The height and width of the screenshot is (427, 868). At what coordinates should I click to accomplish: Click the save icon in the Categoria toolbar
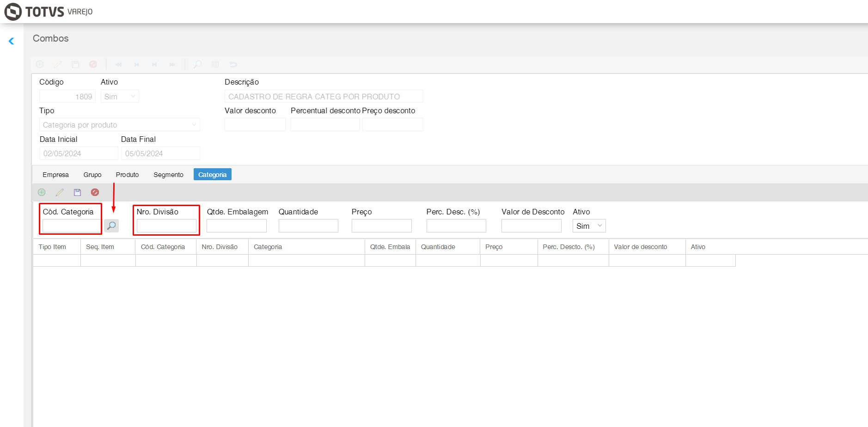(77, 192)
